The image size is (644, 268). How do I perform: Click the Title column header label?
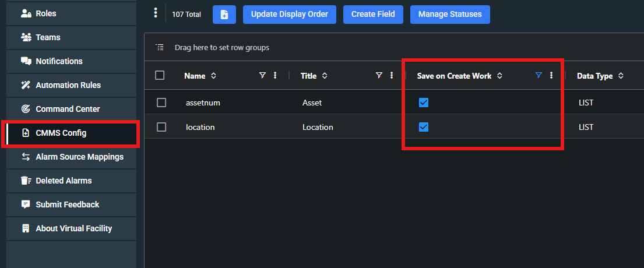click(308, 76)
